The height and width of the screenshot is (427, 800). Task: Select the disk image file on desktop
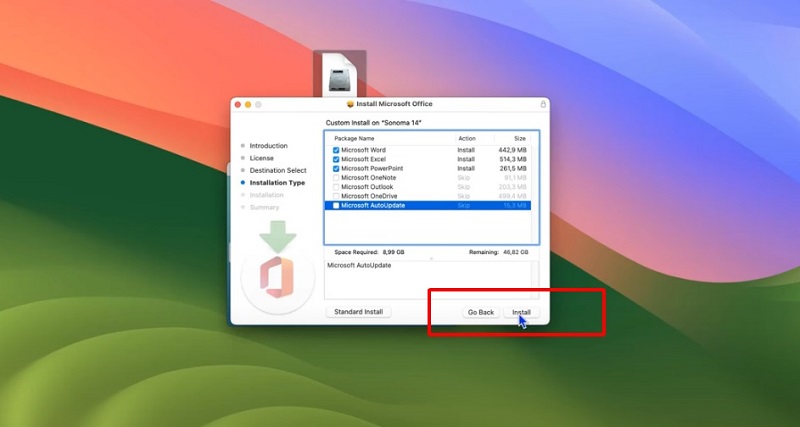point(339,73)
